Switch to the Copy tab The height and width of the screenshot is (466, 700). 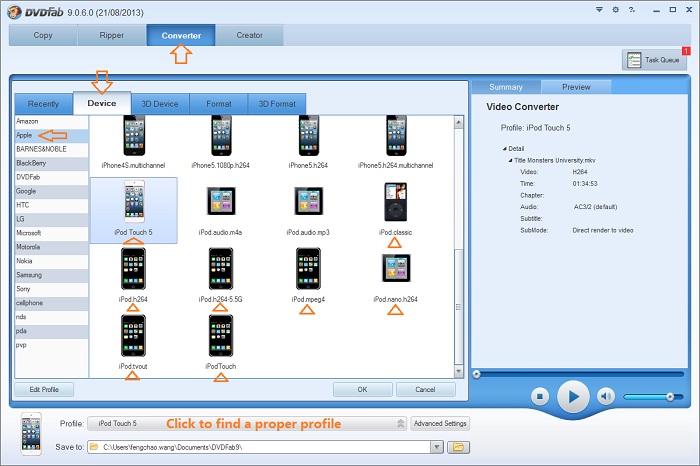point(43,35)
